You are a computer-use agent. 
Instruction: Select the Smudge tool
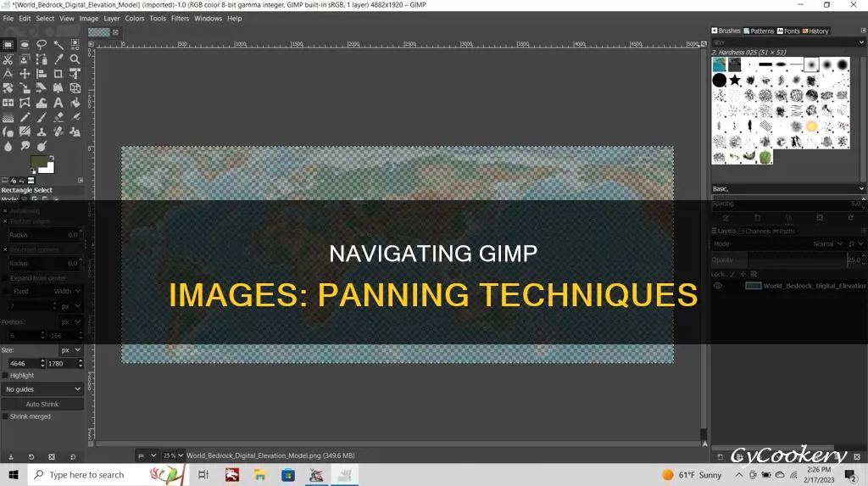click(x=25, y=146)
